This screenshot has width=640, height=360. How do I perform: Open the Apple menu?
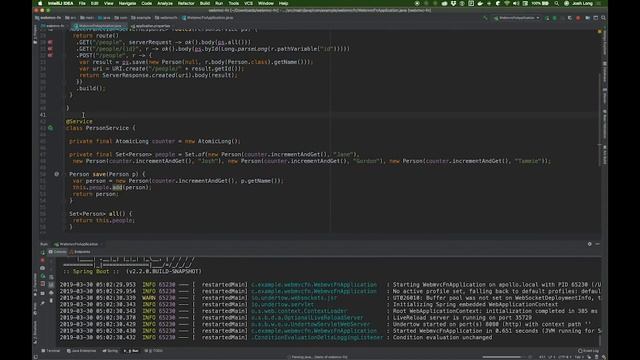40,3
